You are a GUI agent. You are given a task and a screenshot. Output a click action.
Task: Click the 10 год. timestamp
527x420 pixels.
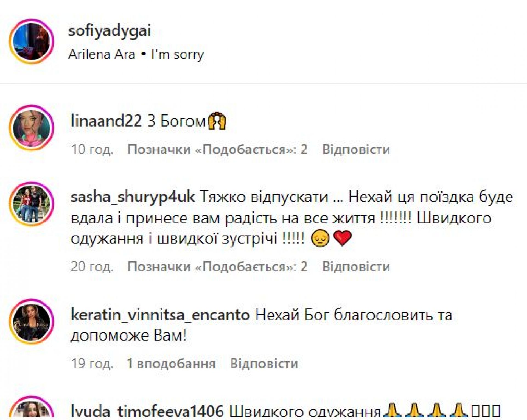click(92, 150)
